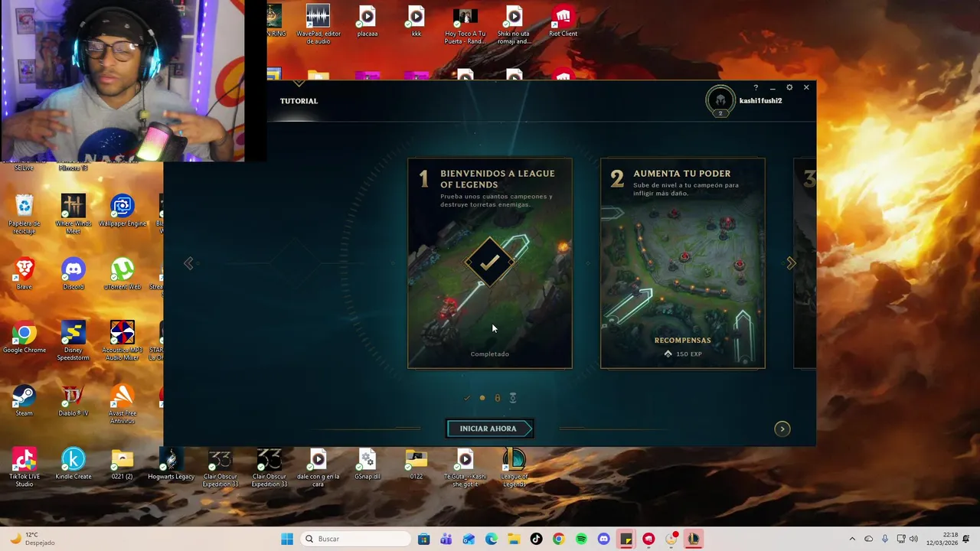Open Wallpaper Engine desktop shortcut
The width and height of the screenshot is (980, 551).
point(122,211)
